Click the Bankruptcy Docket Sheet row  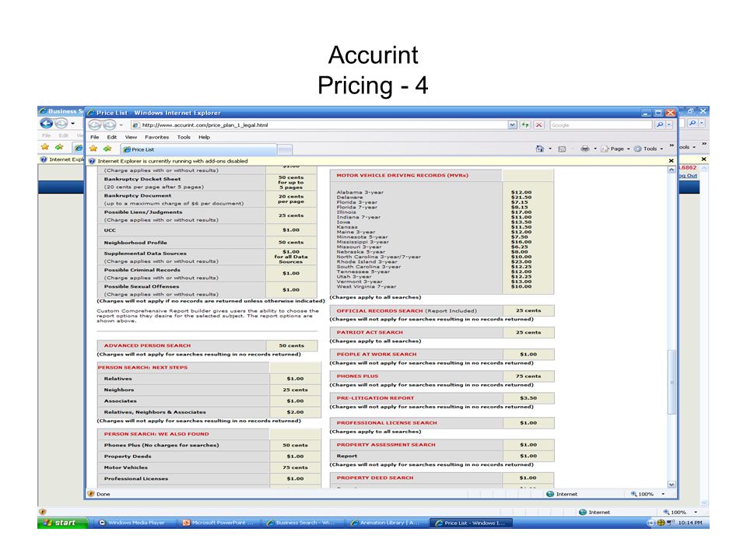[x=207, y=183]
